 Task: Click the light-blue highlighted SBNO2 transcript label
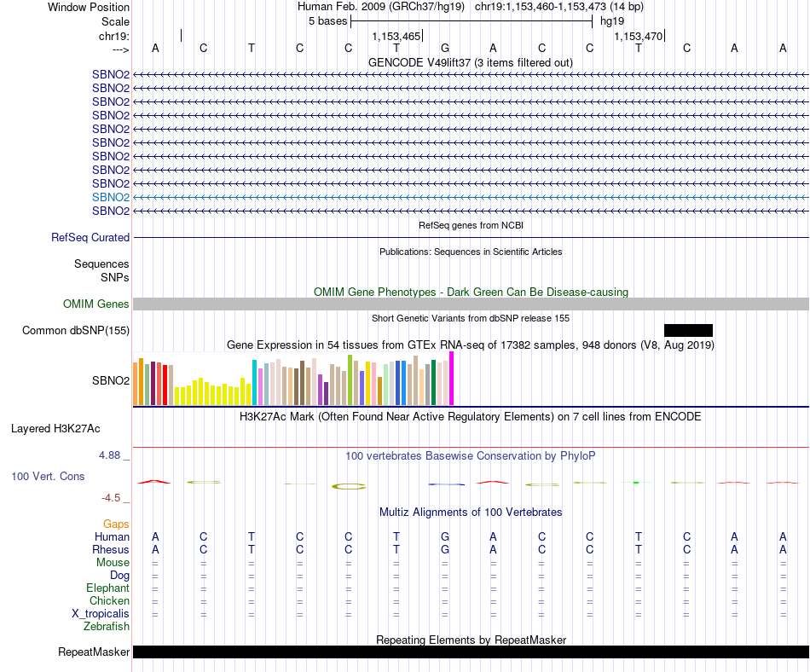pos(111,197)
